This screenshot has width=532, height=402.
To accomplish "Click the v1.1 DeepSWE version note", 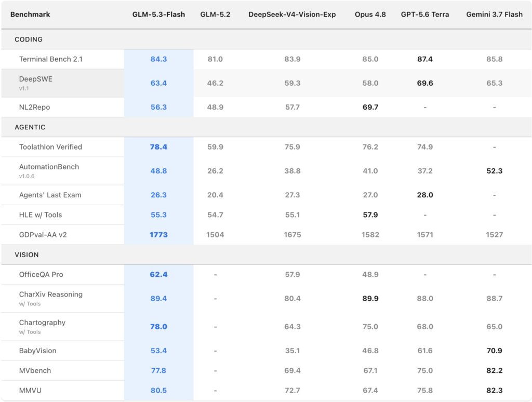I will (x=24, y=88).
